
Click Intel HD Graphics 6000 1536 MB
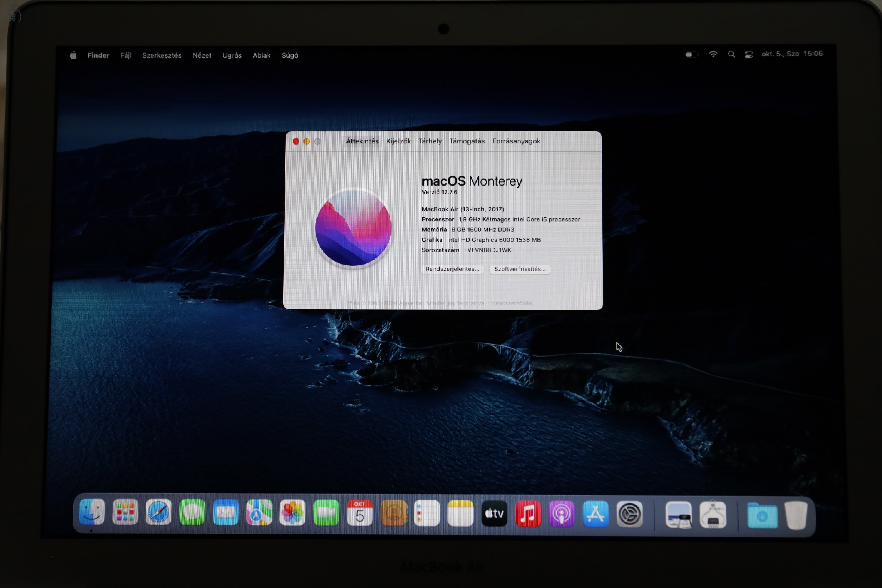[x=494, y=240]
